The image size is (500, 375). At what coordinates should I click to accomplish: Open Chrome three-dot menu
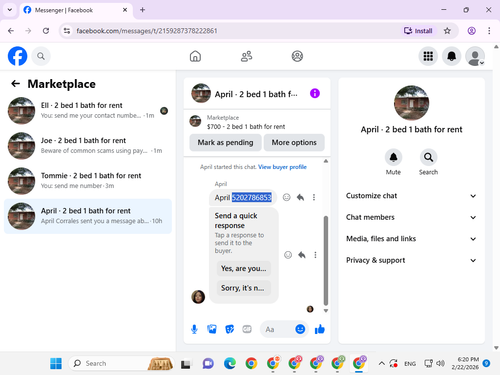[489, 31]
